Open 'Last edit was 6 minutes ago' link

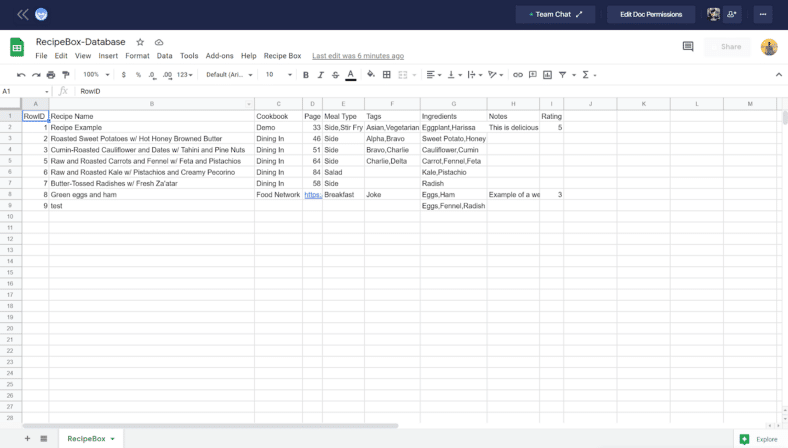[x=358, y=56]
